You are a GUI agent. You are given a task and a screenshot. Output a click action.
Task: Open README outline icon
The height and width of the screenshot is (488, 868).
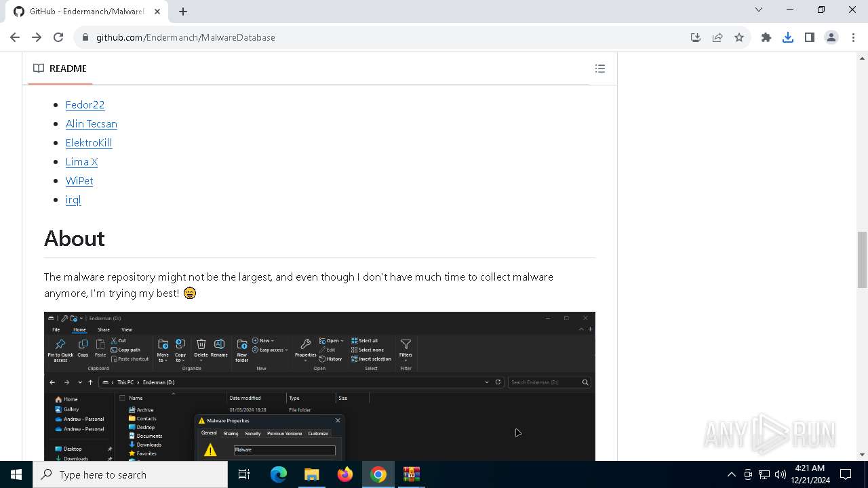tap(600, 68)
